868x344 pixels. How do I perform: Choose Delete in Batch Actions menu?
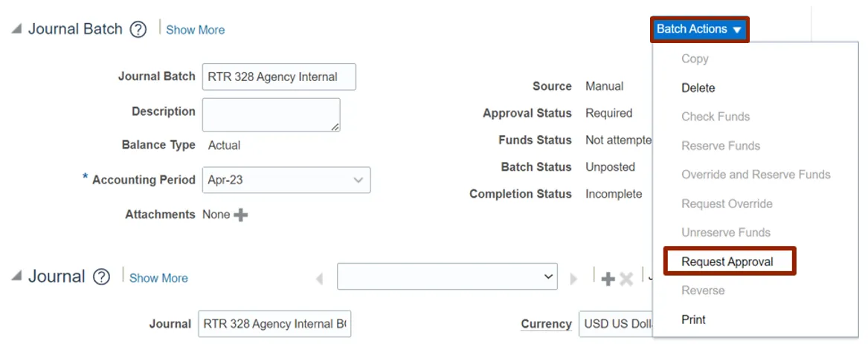[698, 88]
